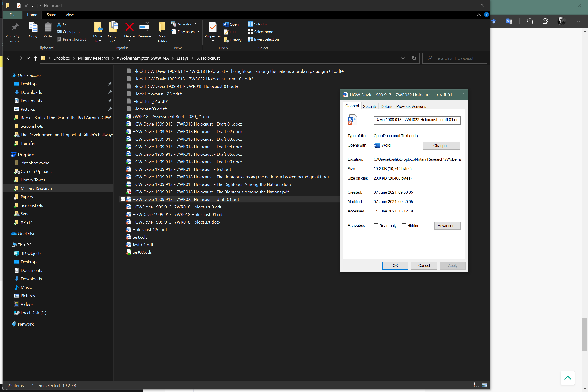The height and width of the screenshot is (392, 588).
Task: Switch to the Details tab
Action: pyautogui.click(x=386, y=106)
